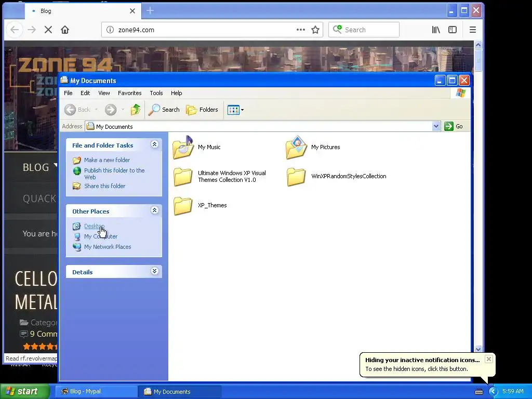This screenshot has width=532, height=399.
Task: Go to Desktop in Other Places
Action: tap(95, 227)
